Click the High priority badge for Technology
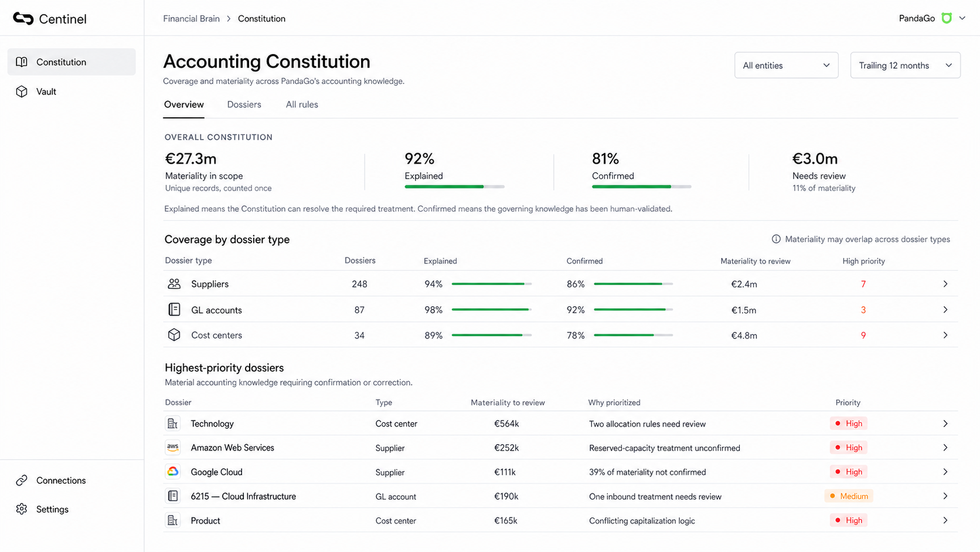Image resolution: width=980 pixels, height=552 pixels. tap(849, 424)
